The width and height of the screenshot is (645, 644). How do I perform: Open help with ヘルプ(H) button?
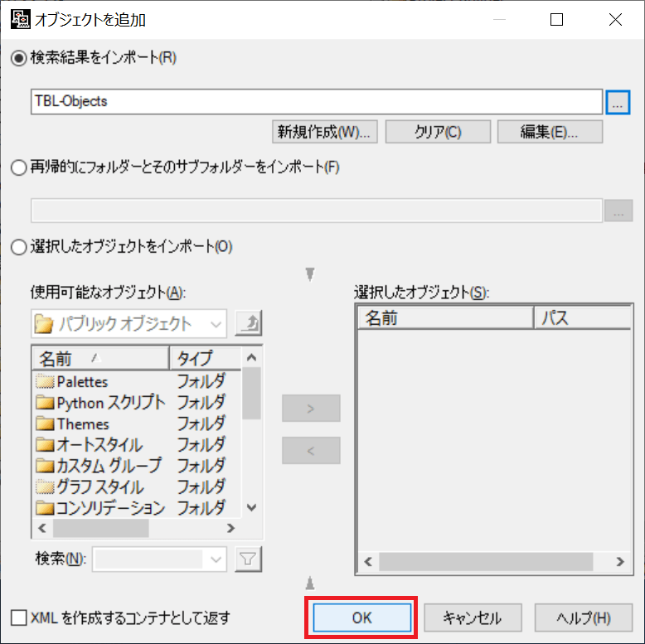(584, 617)
